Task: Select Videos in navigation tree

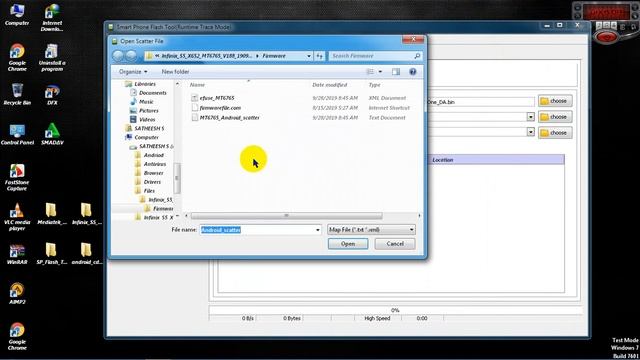Action: [x=147, y=120]
